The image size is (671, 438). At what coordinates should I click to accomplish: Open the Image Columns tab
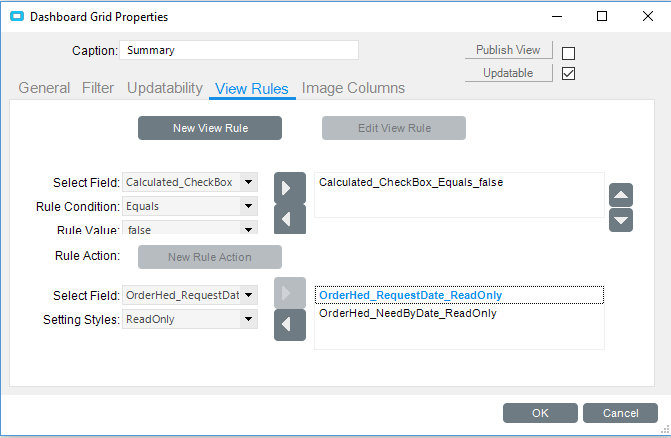tap(353, 88)
